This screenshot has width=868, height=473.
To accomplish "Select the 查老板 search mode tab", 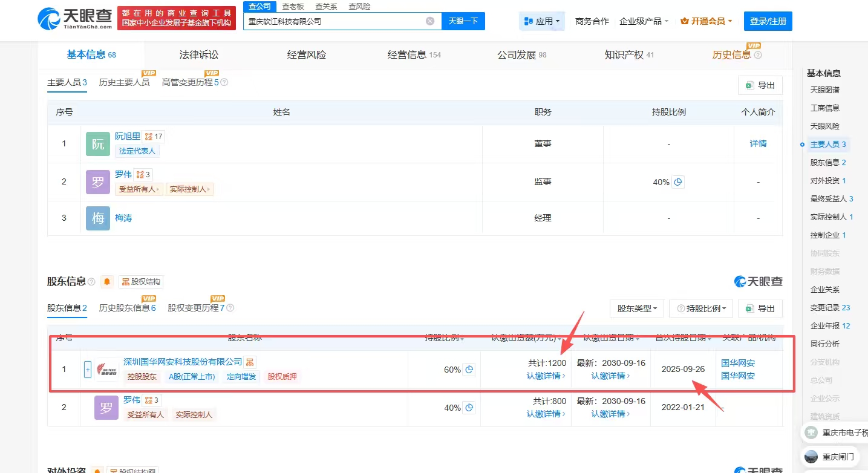I will [x=293, y=6].
